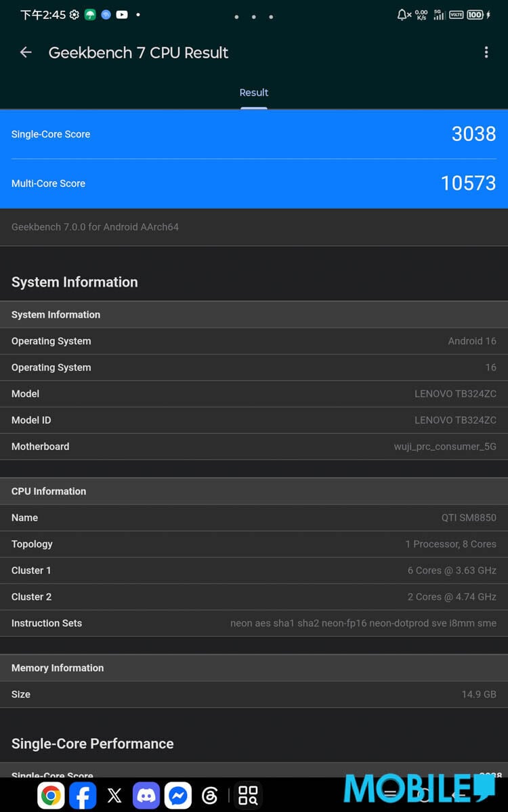Image resolution: width=508 pixels, height=812 pixels.
Task: Tap the clock showing 2:45
Action: click(43, 14)
